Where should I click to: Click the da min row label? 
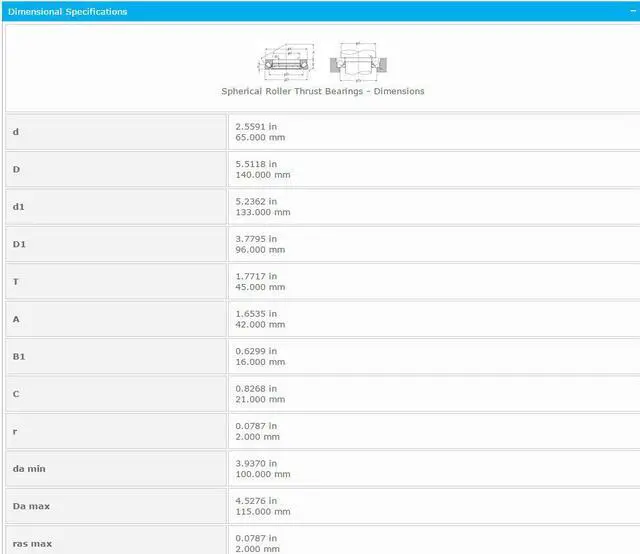[29, 469]
